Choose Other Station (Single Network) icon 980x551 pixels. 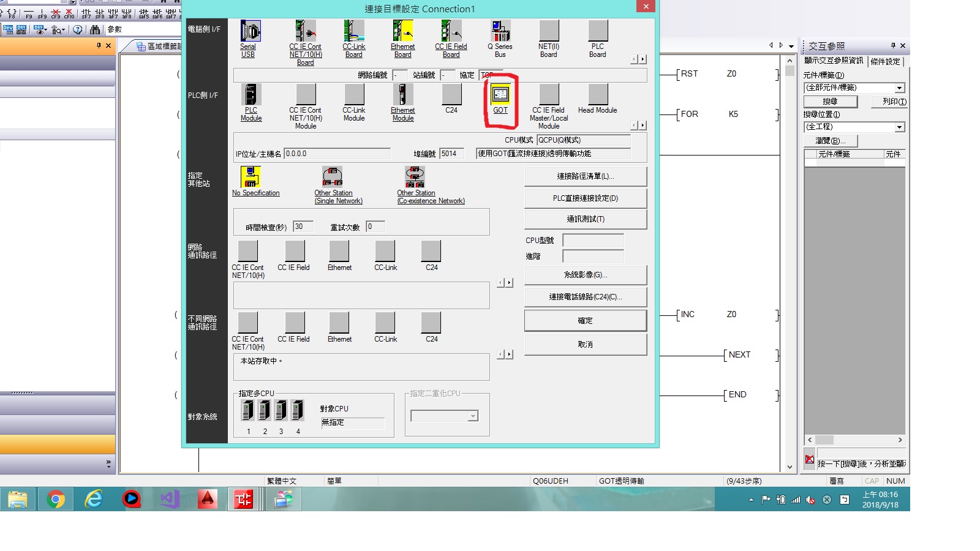coord(333,177)
